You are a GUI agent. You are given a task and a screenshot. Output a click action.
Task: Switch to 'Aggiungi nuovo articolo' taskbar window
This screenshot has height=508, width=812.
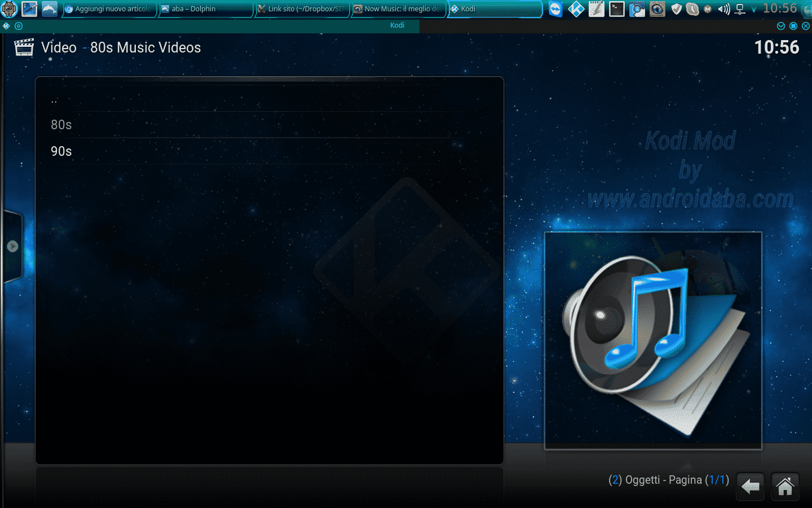109,9
